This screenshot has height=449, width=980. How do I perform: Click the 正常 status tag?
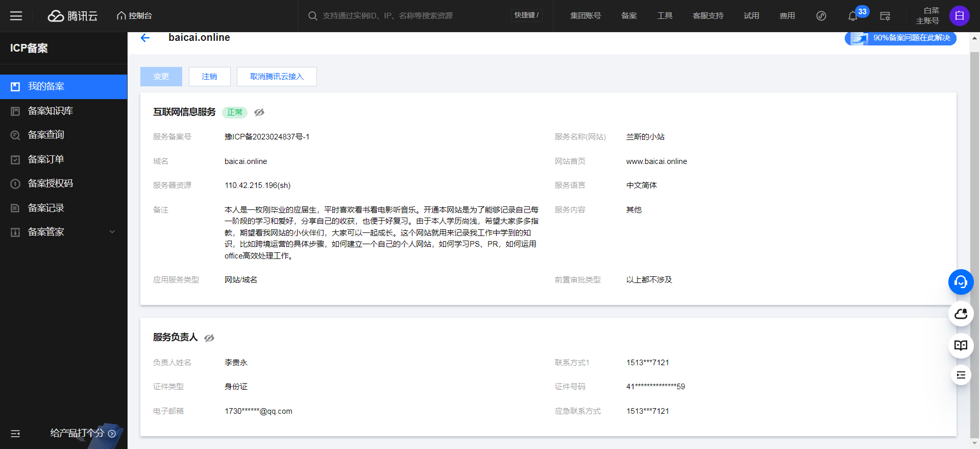click(235, 112)
